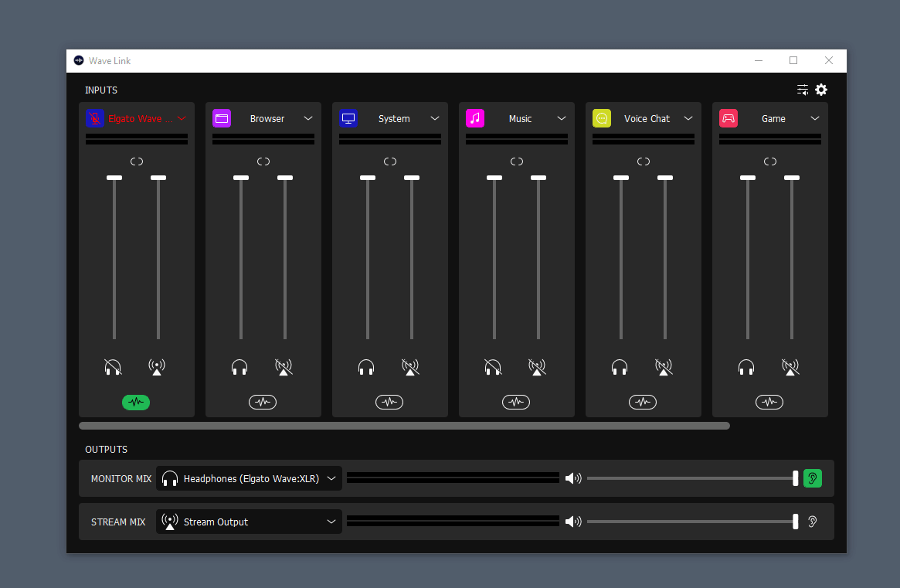The image size is (900, 588).
Task: Click the yellow Voice Chat channel icon
Action: point(602,118)
